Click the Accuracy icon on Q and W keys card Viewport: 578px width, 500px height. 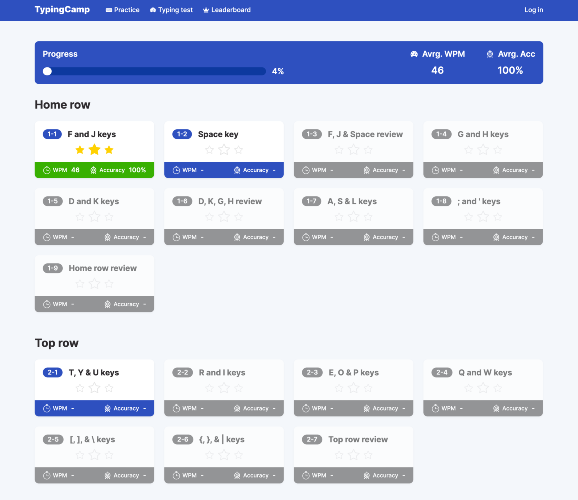pyautogui.click(x=496, y=408)
